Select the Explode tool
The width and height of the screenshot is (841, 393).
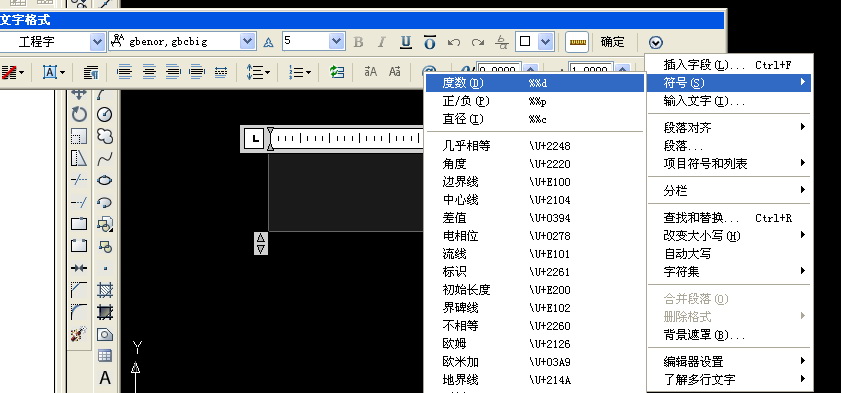(79, 334)
